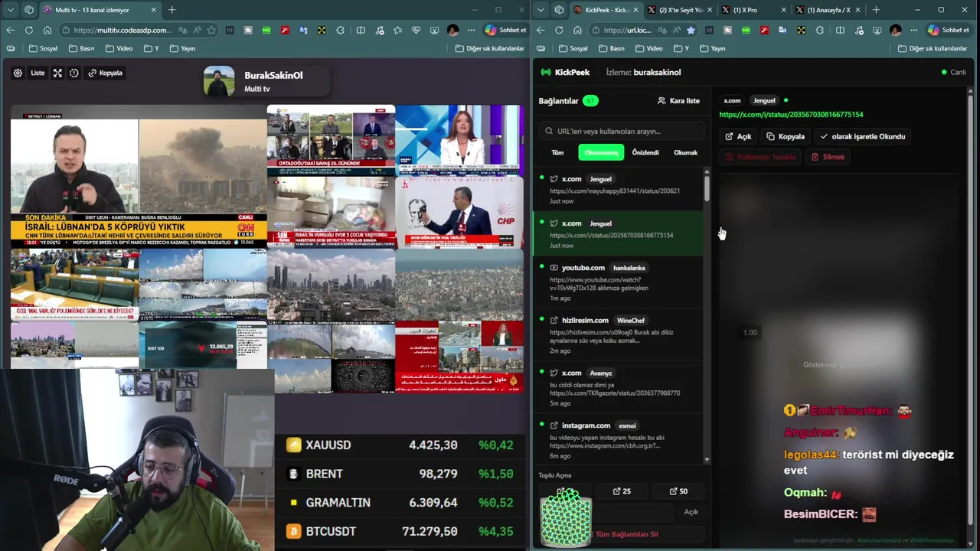Viewport: 980px width, 551px height.
Task: Select the highlighted green unread filter tab
Action: point(601,152)
